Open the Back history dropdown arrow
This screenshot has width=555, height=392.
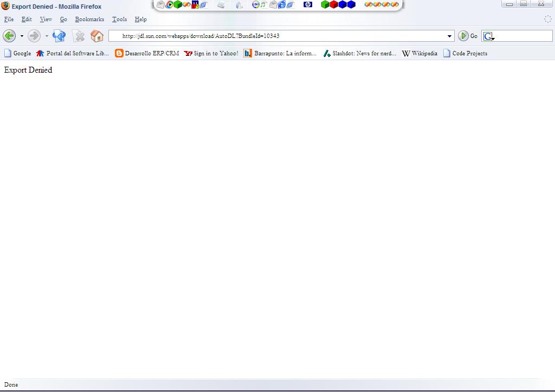(x=22, y=36)
